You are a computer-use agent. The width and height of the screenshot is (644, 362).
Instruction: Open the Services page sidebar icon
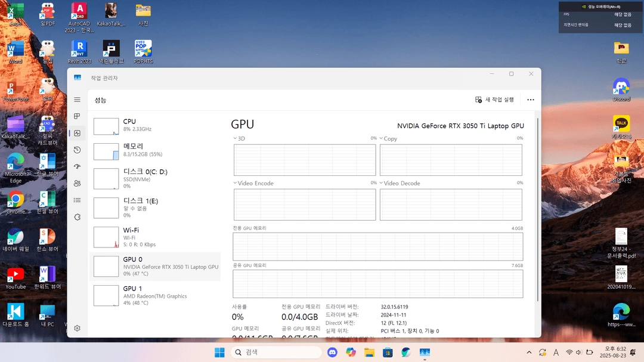[x=77, y=217]
